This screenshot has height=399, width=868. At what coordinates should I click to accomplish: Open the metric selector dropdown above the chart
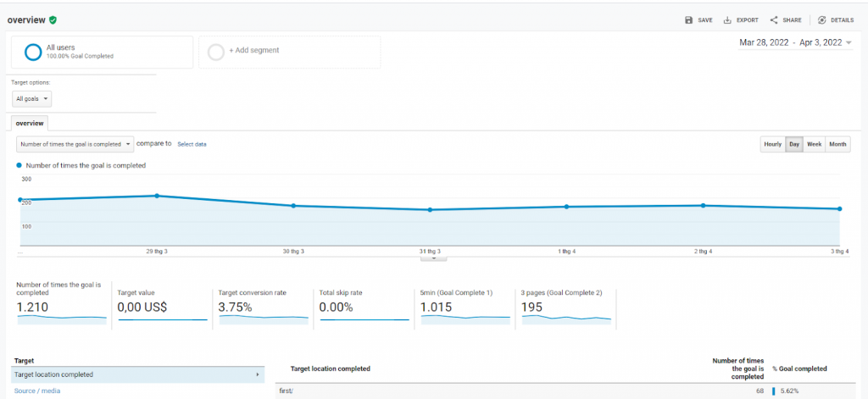pos(75,144)
